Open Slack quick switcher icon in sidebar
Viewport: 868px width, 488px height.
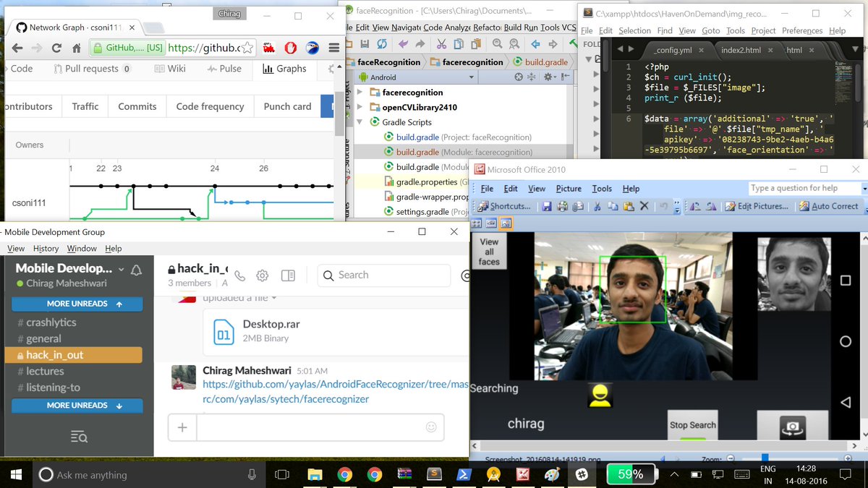(x=79, y=437)
